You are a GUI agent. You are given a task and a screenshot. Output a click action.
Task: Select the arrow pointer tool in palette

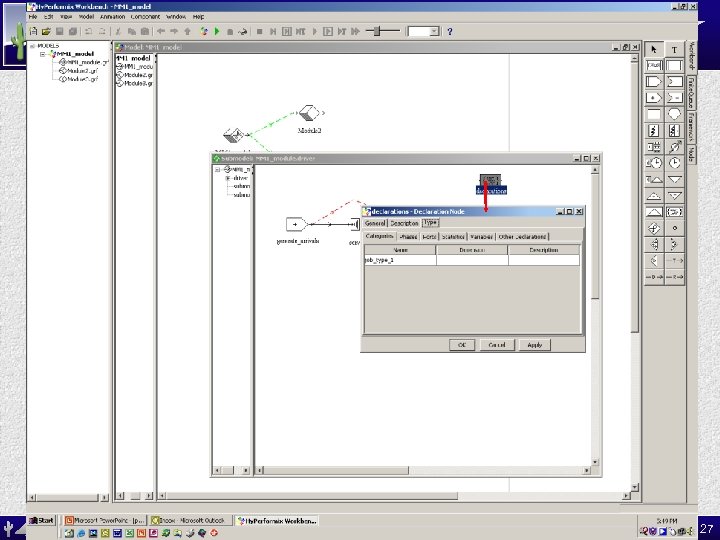click(x=654, y=49)
